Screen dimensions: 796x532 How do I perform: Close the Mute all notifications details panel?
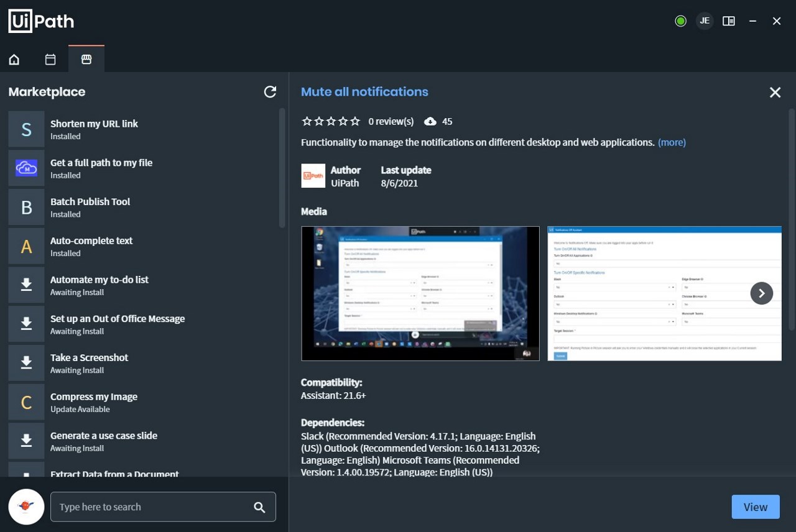point(775,92)
